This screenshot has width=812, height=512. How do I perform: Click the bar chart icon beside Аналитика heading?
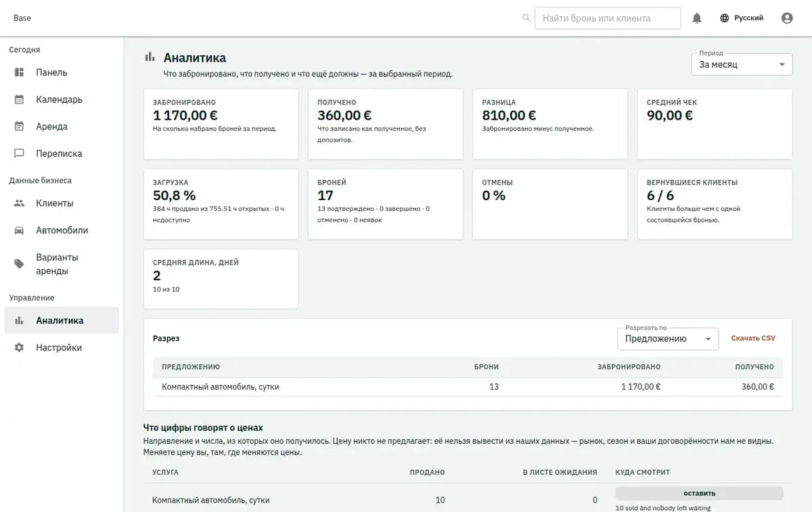150,57
